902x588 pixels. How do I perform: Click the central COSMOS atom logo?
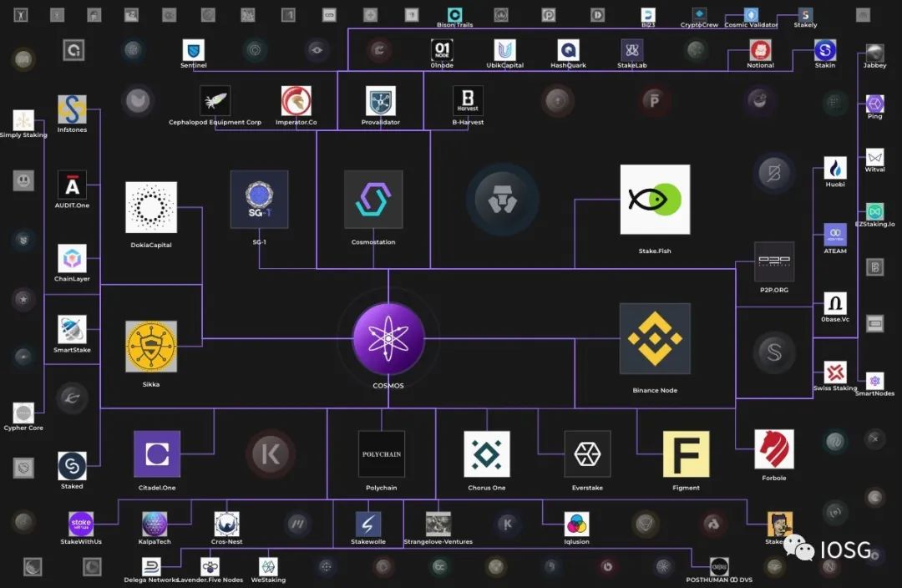[388, 338]
